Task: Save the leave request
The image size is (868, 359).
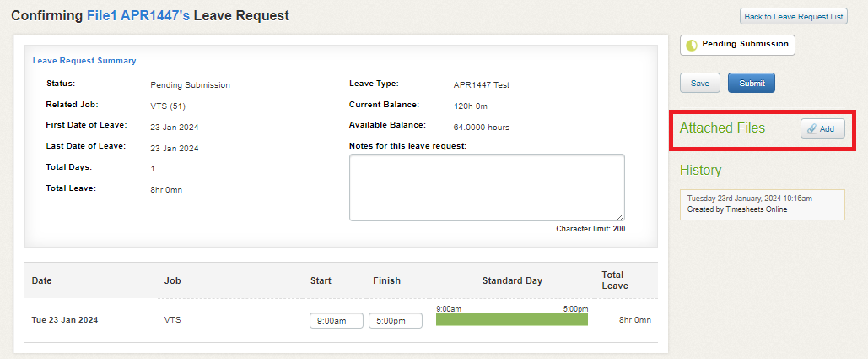Action: point(700,83)
